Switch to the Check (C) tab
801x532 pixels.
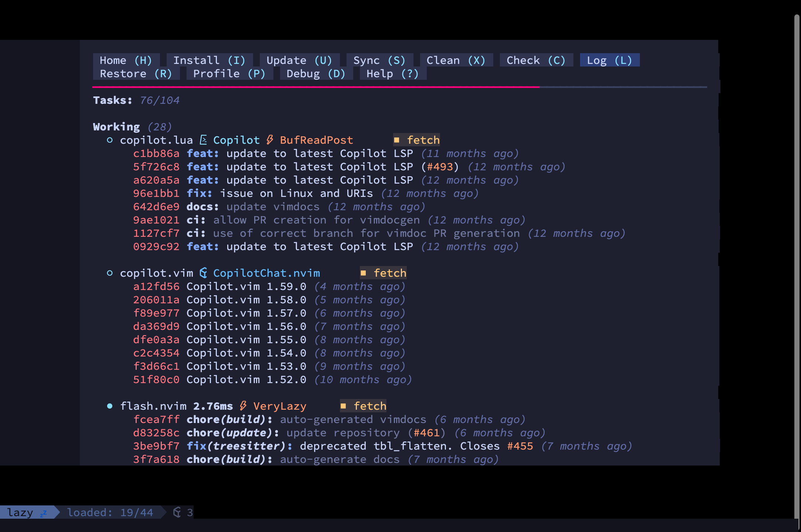(x=536, y=60)
